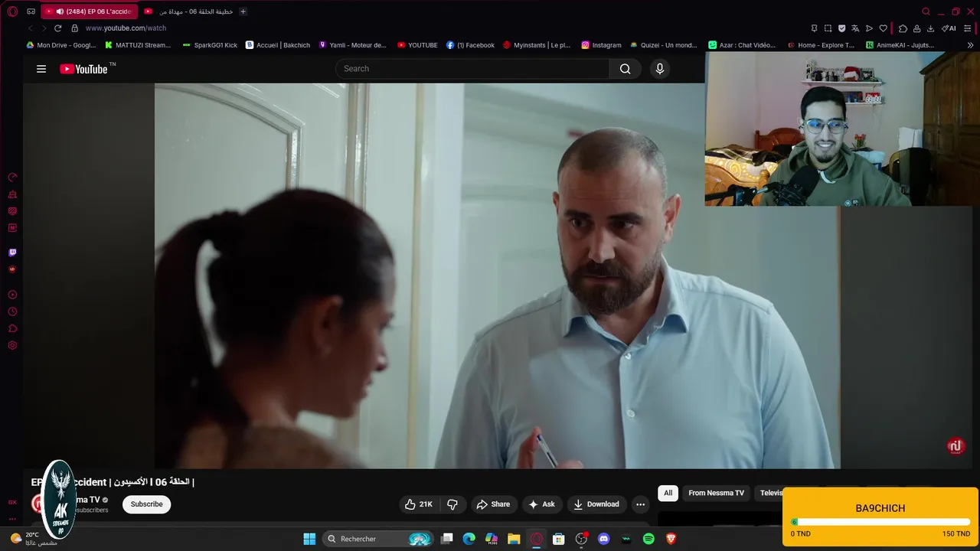The image size is (980, 551).
Task: Expand the bookmarks overflow chevron
Action: (x=971, y=45)
